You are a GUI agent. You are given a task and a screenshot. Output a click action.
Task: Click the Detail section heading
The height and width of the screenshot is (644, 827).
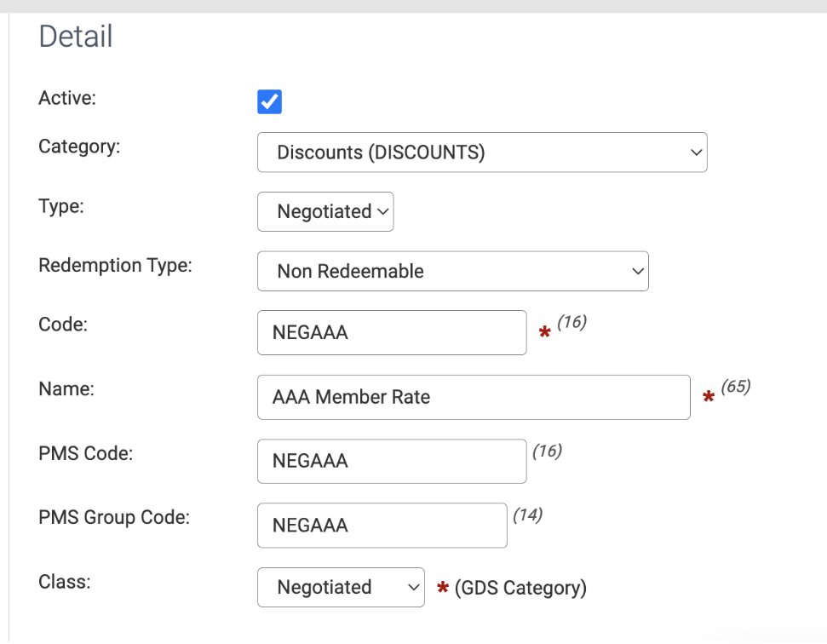point(76,37)
